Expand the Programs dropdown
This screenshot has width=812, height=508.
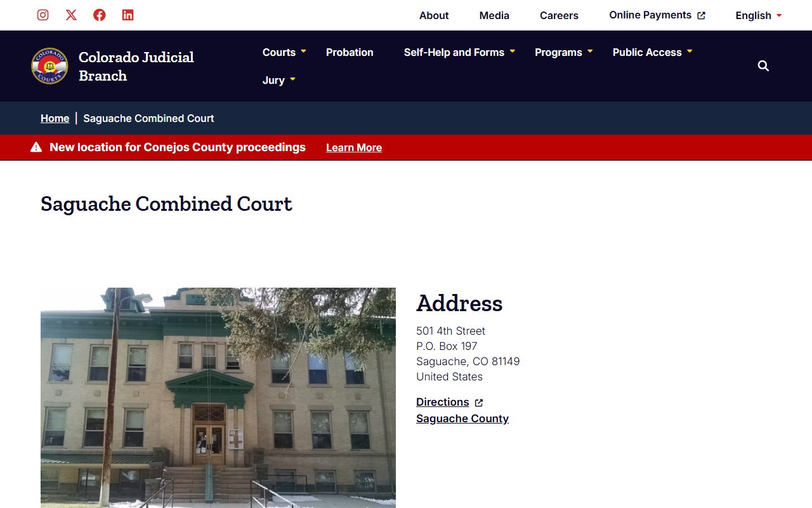[x=563, y=52]
